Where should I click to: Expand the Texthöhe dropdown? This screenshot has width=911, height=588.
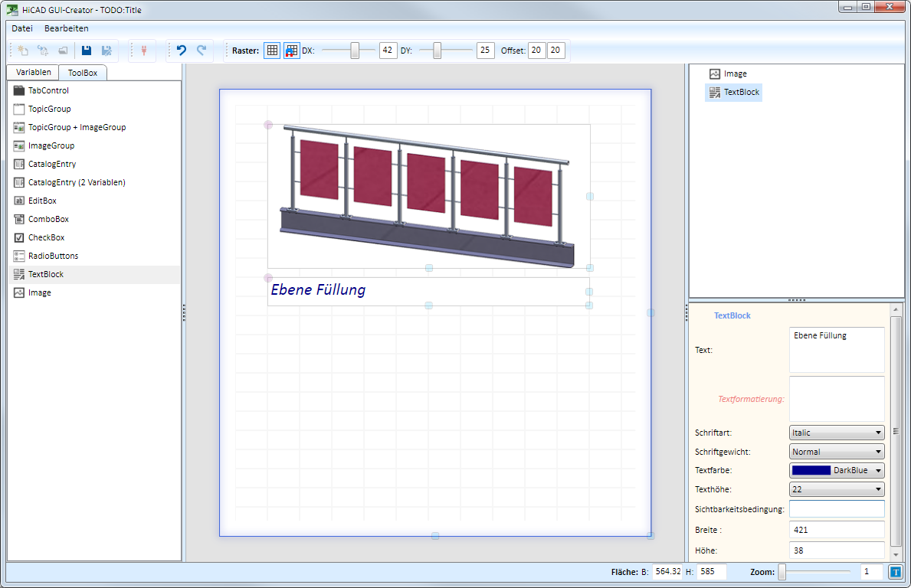(x=836, y=489)
